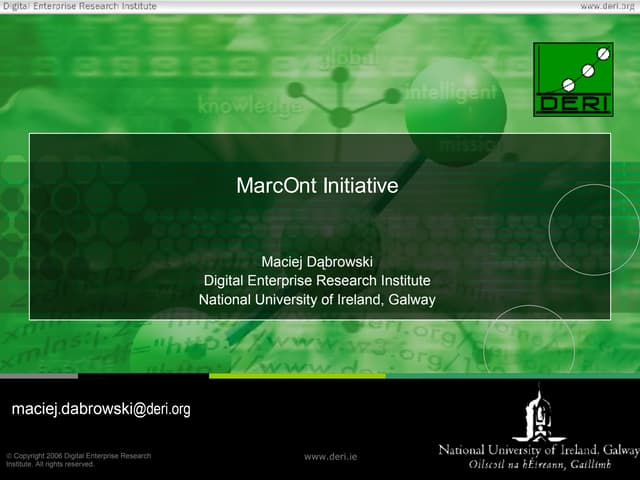Click the gray bar segment at left

(x=38, y=376)
